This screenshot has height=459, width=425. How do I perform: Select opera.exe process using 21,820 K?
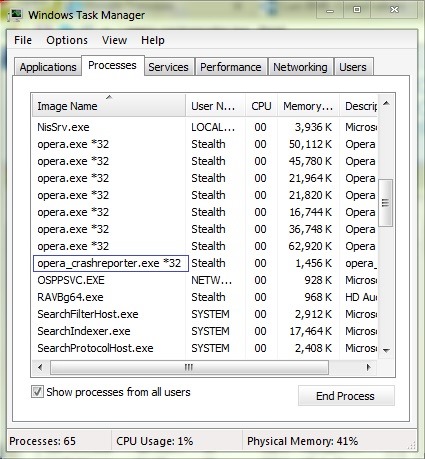pyautogui.click(x=205, y=195)
